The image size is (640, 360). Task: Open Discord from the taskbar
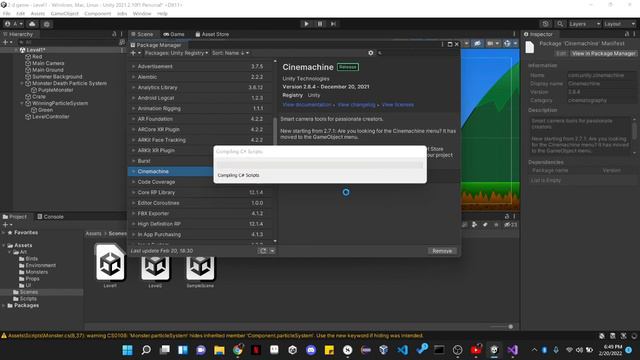tap(311, 350)
